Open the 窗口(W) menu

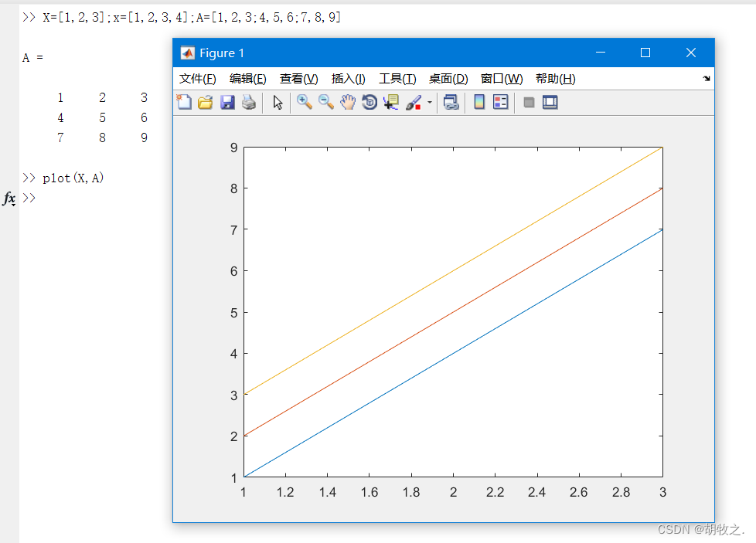pos(502,79)
